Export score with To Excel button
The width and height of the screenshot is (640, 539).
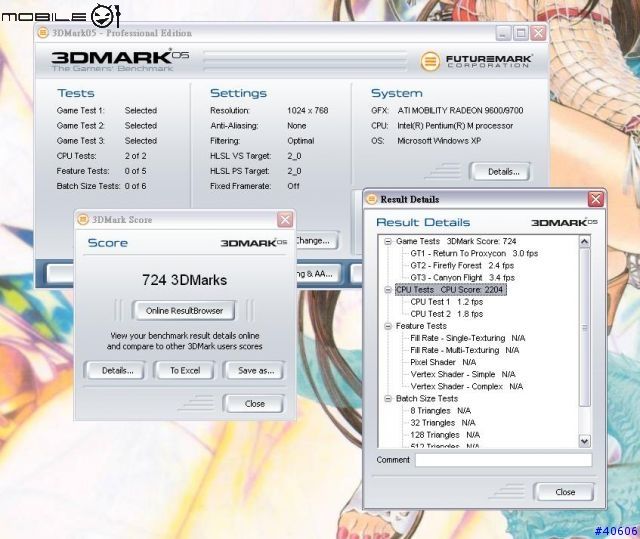pos(184,370)
